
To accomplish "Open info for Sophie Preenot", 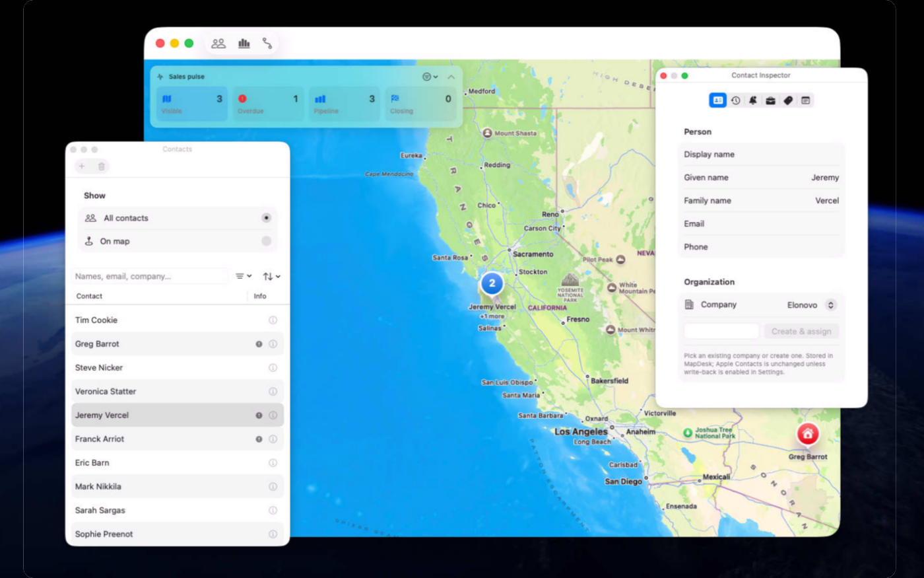I will coord(273,534).
